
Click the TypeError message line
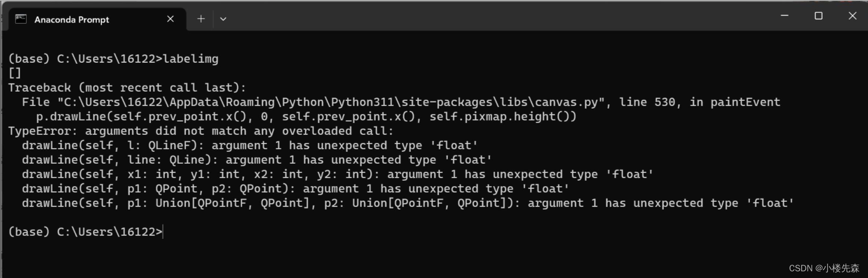coord(201,131)
